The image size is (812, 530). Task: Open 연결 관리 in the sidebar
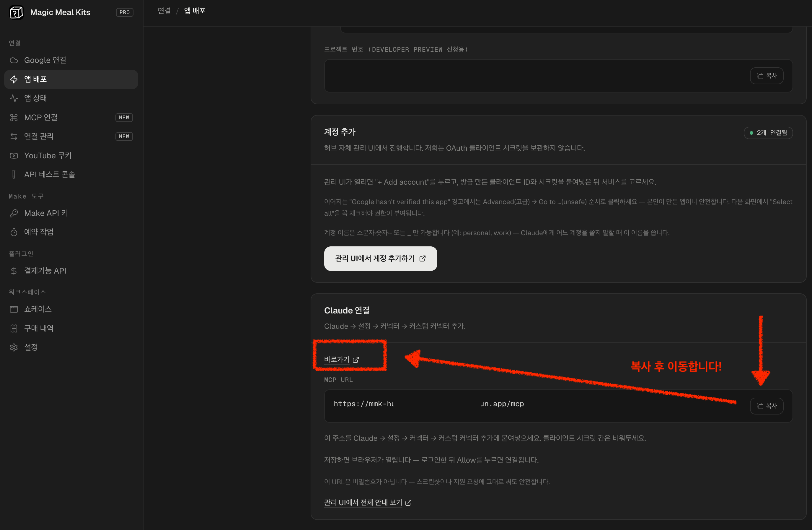71,136
